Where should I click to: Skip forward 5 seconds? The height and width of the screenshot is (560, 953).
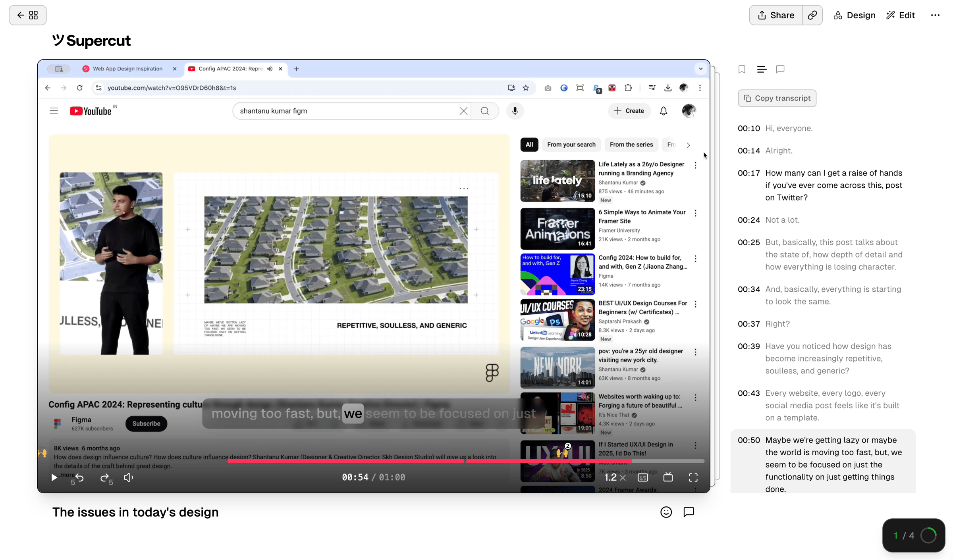pos(106,478)
